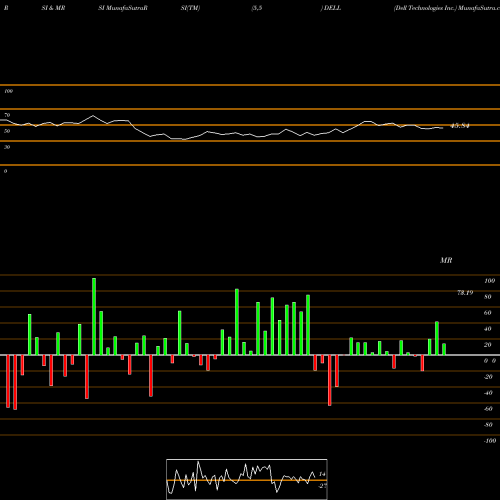Click the RSI axis label 30

(7, 147)
